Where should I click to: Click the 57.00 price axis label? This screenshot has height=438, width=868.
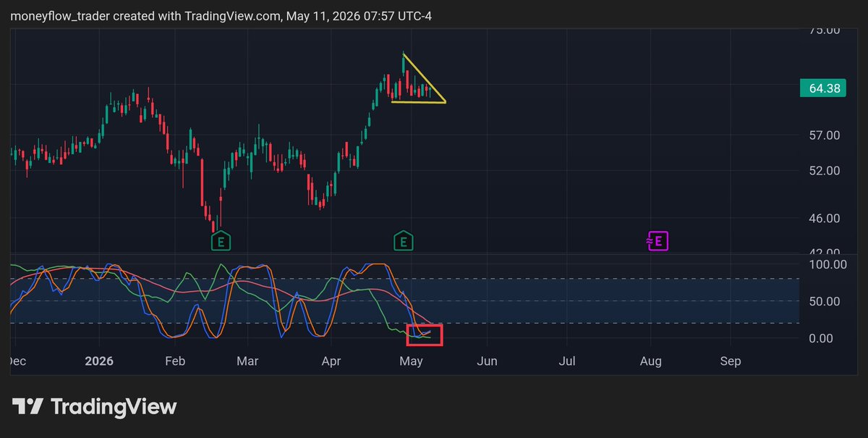click(824, 135)
